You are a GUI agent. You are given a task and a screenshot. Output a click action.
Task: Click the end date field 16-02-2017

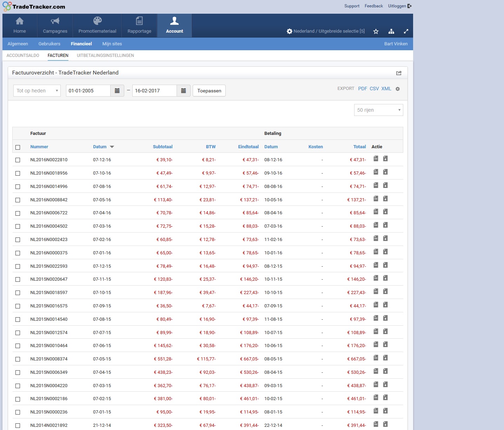155,91
